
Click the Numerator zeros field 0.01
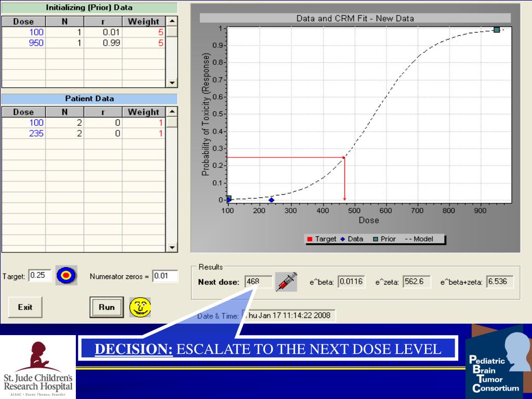coord(165,276)
